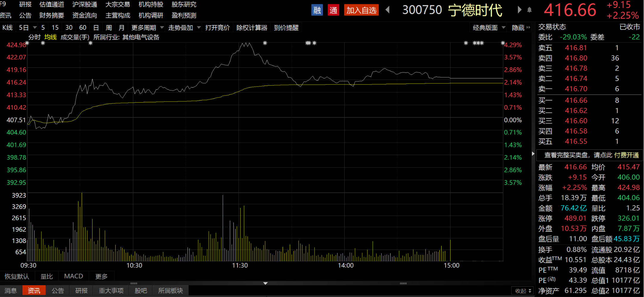Add stock to watchlist via 加入自选
Viewport: 644px width, 297px height.
click(361, 10)
